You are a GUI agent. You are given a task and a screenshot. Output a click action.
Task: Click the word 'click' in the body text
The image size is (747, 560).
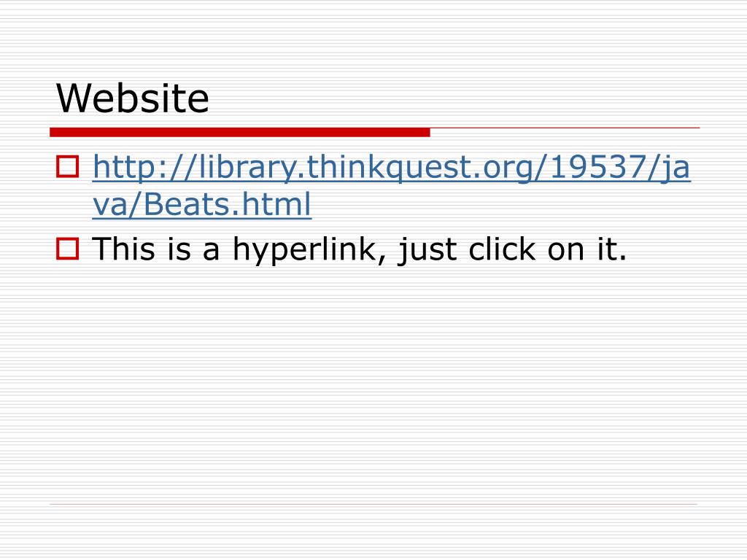[502, 249]
